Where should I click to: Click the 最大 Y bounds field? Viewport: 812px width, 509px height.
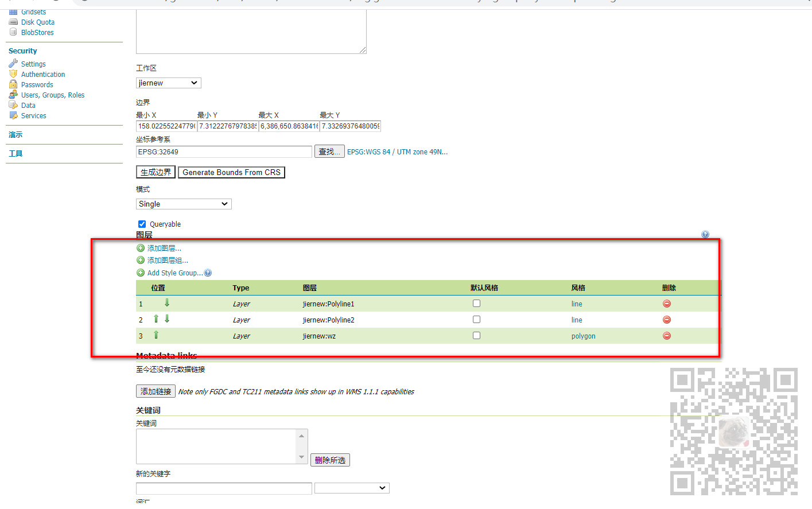tap(350, 126)
